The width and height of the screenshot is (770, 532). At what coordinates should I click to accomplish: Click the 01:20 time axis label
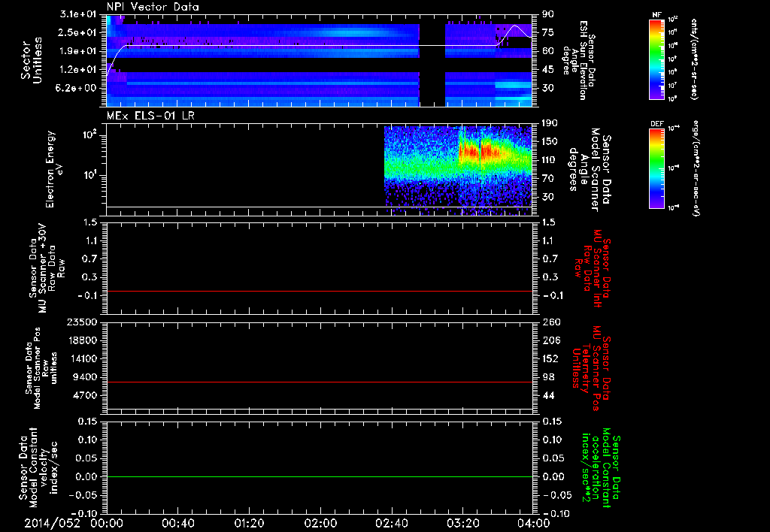pos(249,523)
